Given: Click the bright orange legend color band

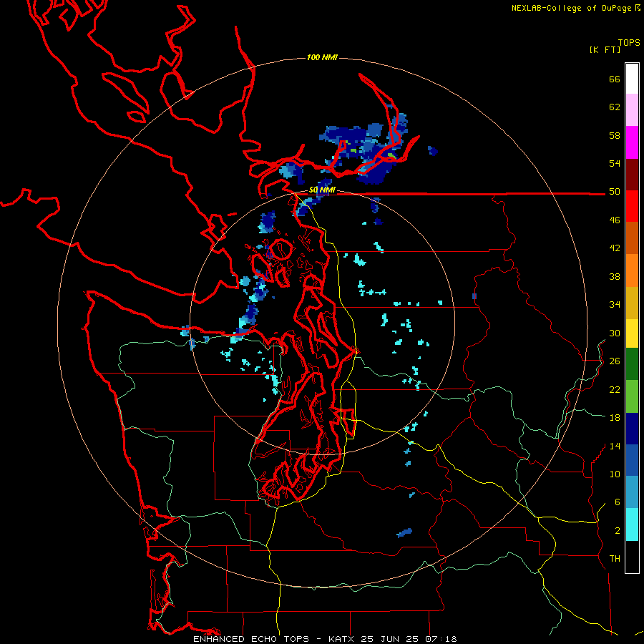Looking at the screenshot, I should 632,270.
